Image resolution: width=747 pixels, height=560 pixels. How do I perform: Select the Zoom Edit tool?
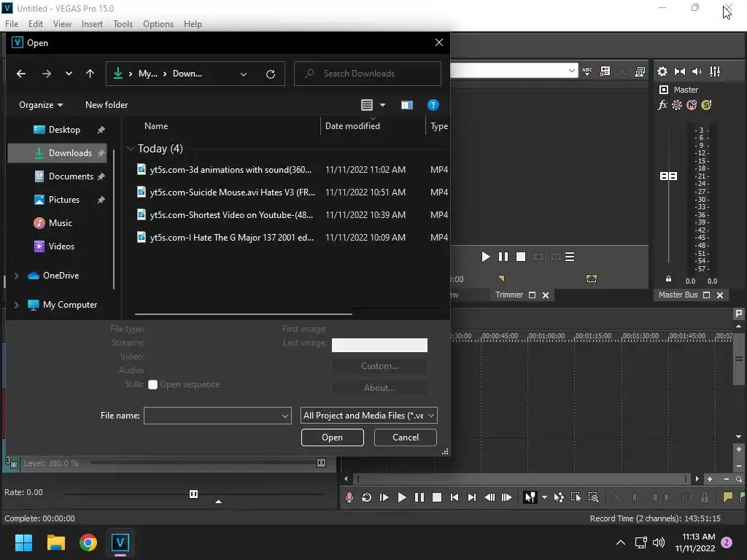(594, 497)
